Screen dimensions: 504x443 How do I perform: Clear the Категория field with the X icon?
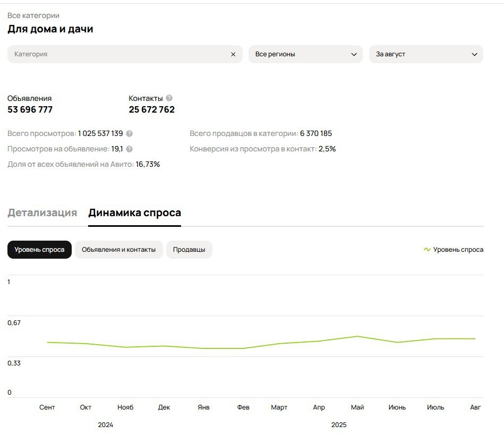[x=233, y=54]
